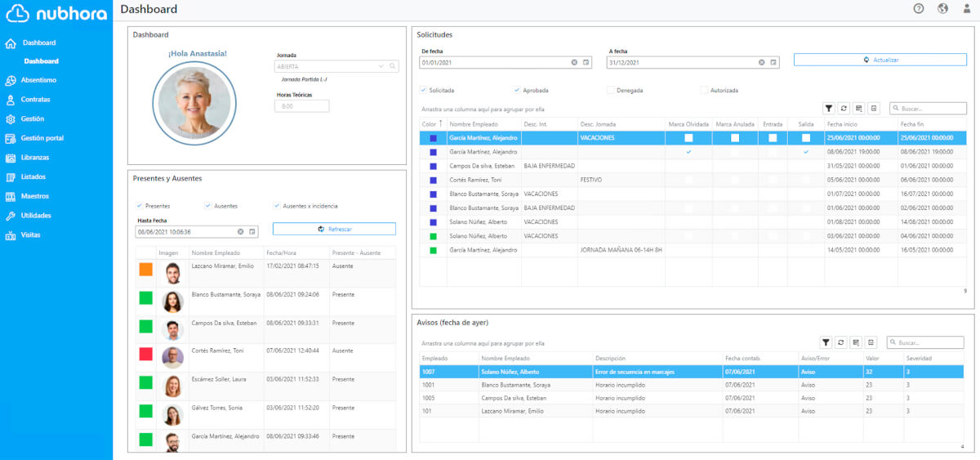980x460 pixels.
Task: Open the Utilidades menu label
Action: tap(36, 216)
